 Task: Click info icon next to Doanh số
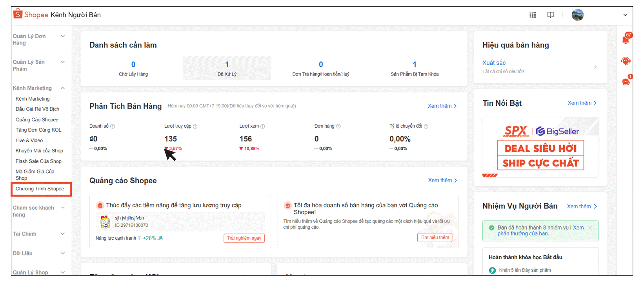tap(113, 127)
